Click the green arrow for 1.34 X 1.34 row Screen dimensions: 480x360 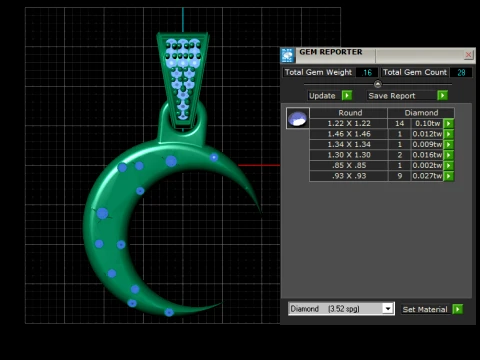tap(449, 144)
